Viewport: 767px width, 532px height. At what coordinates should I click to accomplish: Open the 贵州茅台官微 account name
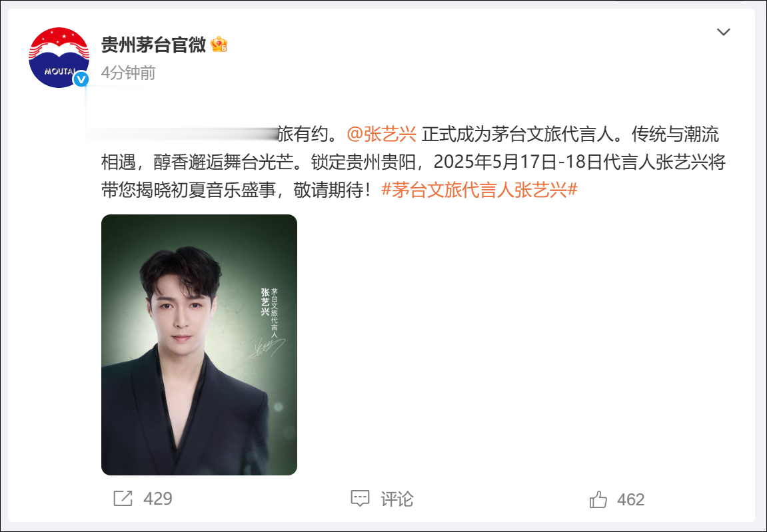coord(153,45)
